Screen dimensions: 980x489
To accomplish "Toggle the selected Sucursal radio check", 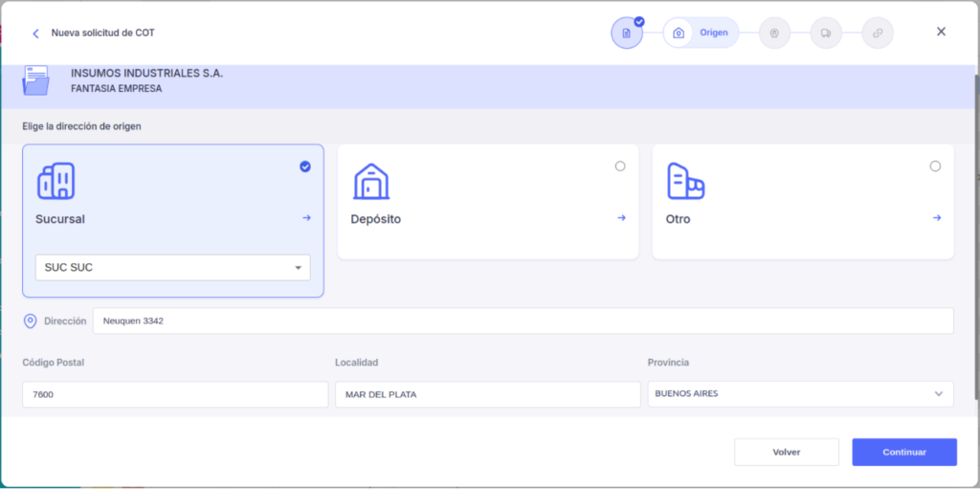I will click(x=305, y=167).
